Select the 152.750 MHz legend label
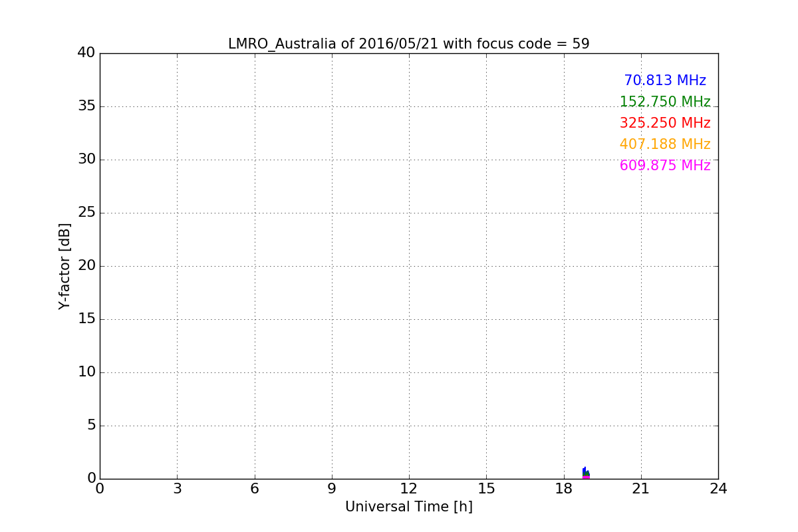Image resolution: width=798 pixels, height=532 pixels. coord(665,102)
